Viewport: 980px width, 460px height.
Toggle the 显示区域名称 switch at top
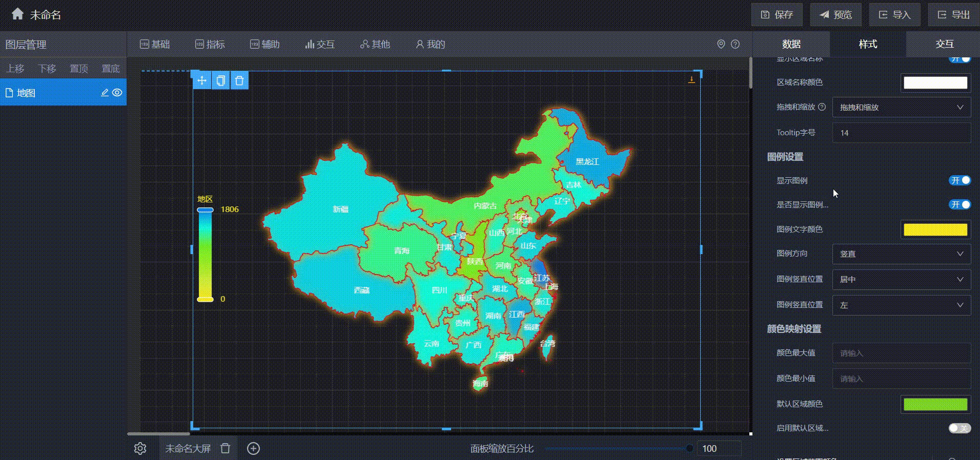click(959, 59)
